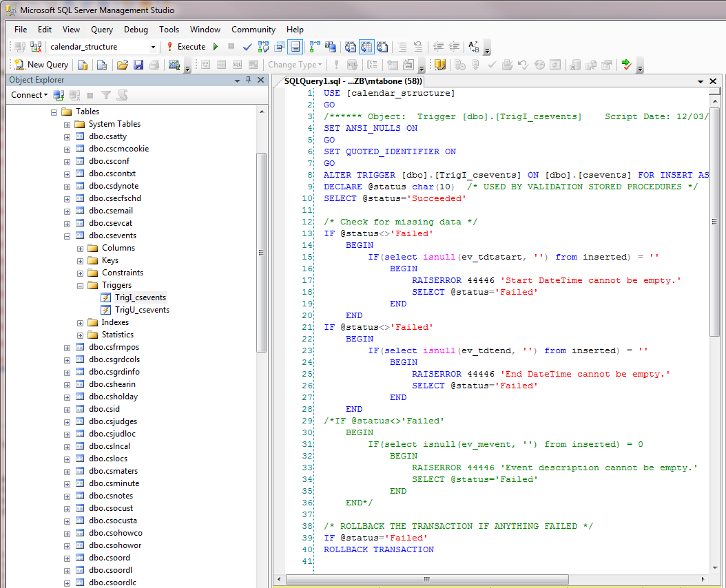
Task: Toggle the IntelliSense Enabled button
Action: 295,47
